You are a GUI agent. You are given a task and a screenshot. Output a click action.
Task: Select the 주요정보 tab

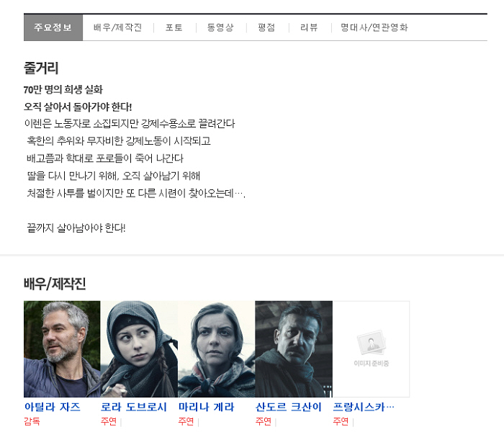(x=53, y=27)
